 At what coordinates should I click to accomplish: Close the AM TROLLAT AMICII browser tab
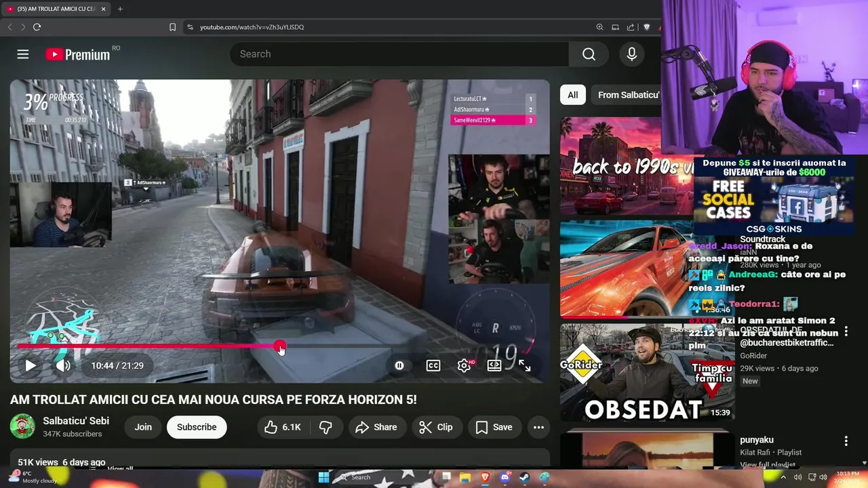[104, 9]
